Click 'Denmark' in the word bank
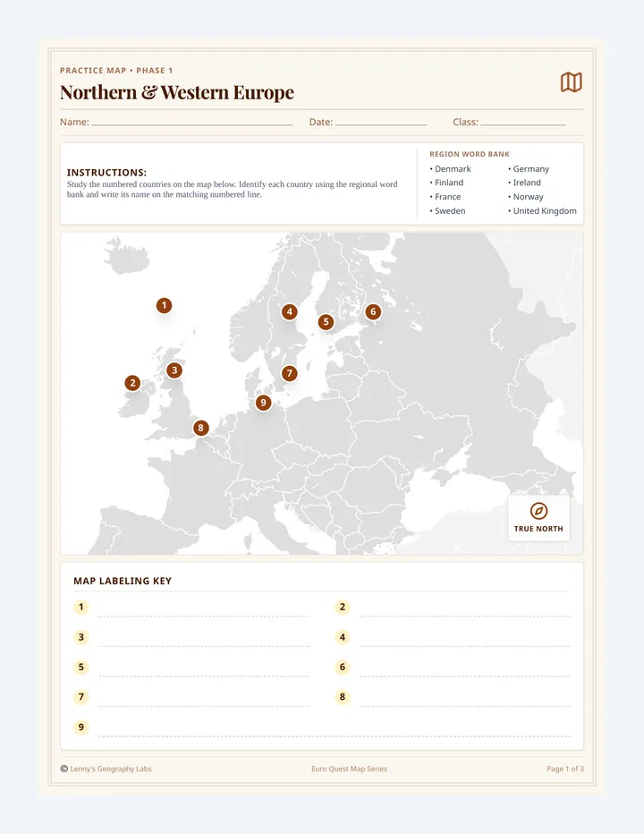The width and height of the screenshot is (644, 834). pyautogui.click(x=453, y=168)
